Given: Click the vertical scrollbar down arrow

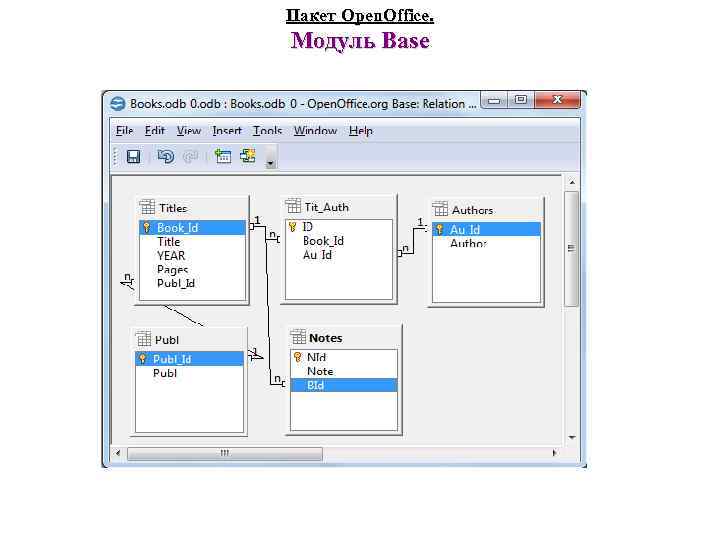Looking at the screenshot, I should 572,438.
